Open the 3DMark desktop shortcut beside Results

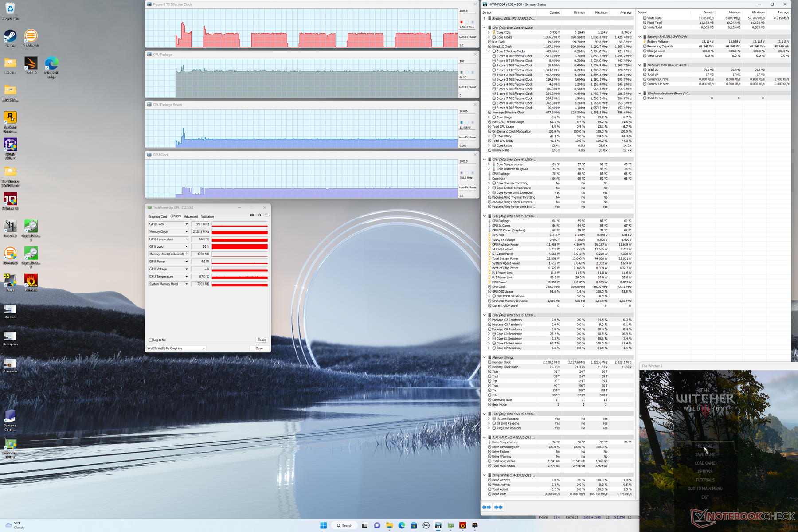point(31,65)
